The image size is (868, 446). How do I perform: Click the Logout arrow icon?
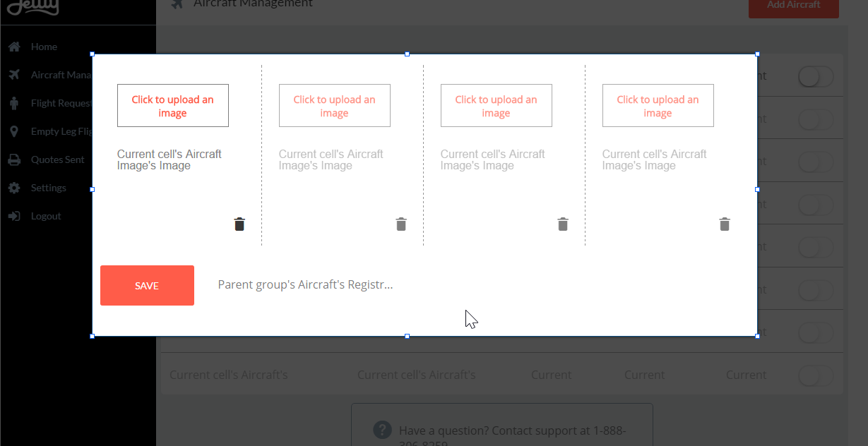tap(14, 216)
